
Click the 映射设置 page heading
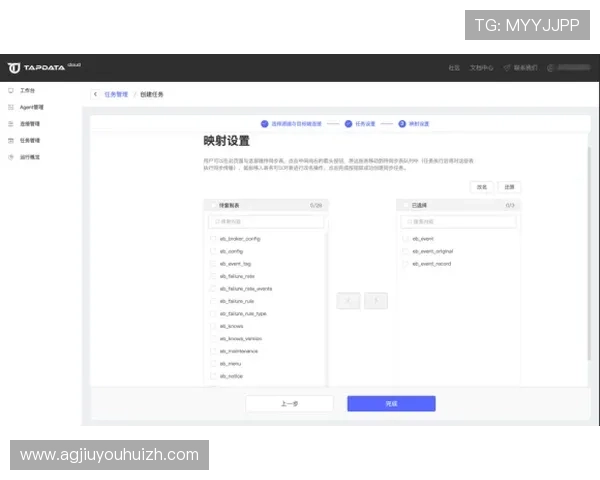click(x=227, y=141)
